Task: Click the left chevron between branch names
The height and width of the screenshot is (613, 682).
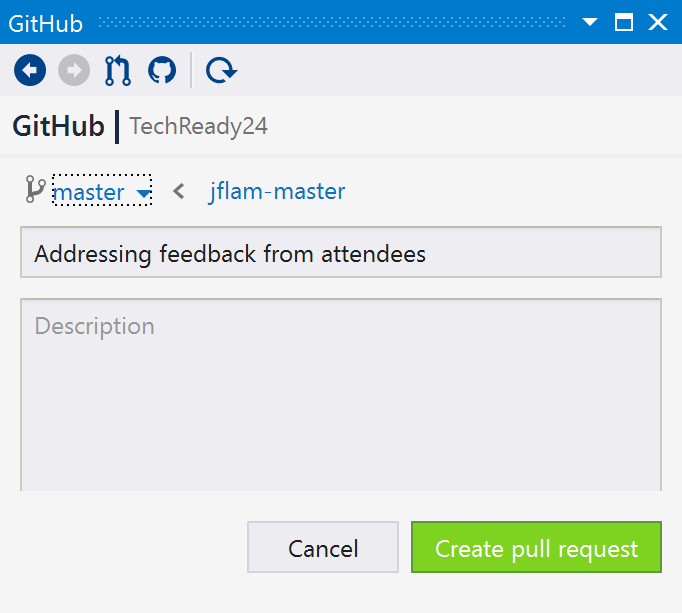Action: (x=179, y=191)
